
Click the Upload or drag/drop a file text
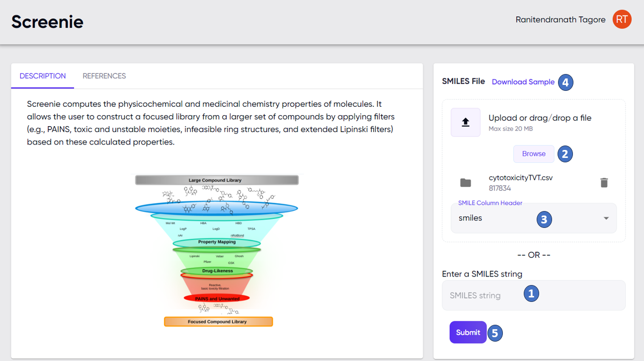540,118
